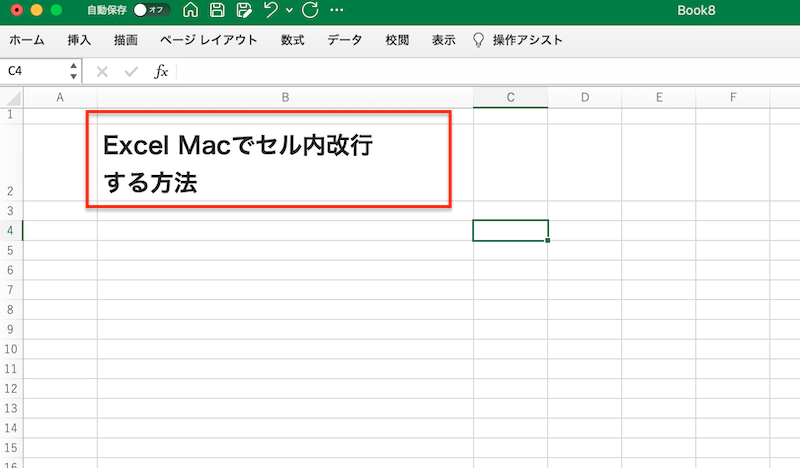This screenshot has height=468, width=800.
Task: Click the 操作アシスト search field
Action: [x=528, y=40]
